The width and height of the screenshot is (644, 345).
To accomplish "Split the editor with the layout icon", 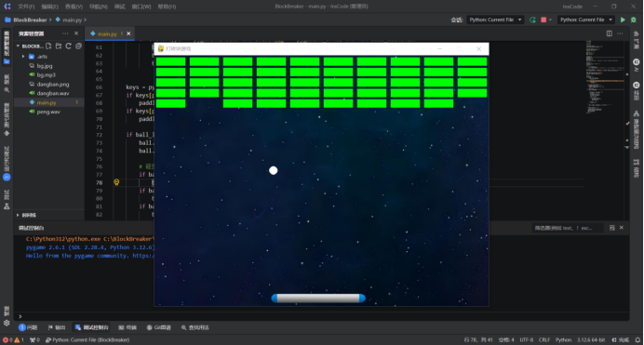I will (x=609, y=33).
